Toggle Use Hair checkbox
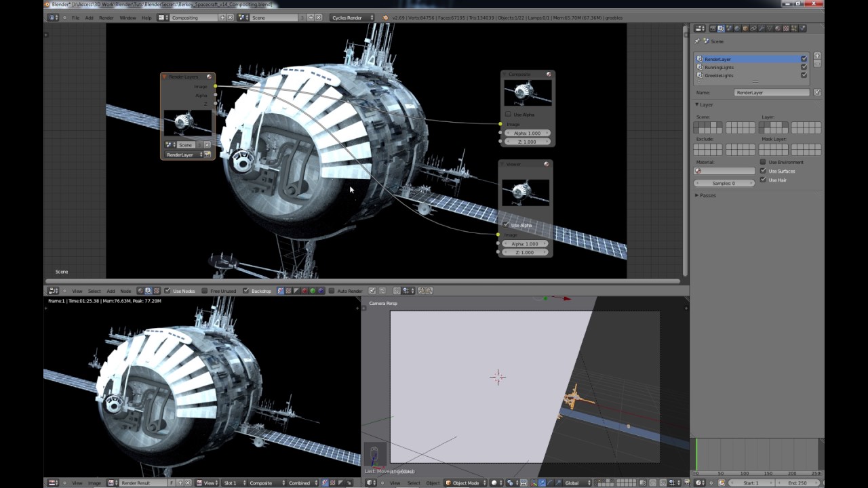Screen dimensions: 868x488 pos(763,180)
